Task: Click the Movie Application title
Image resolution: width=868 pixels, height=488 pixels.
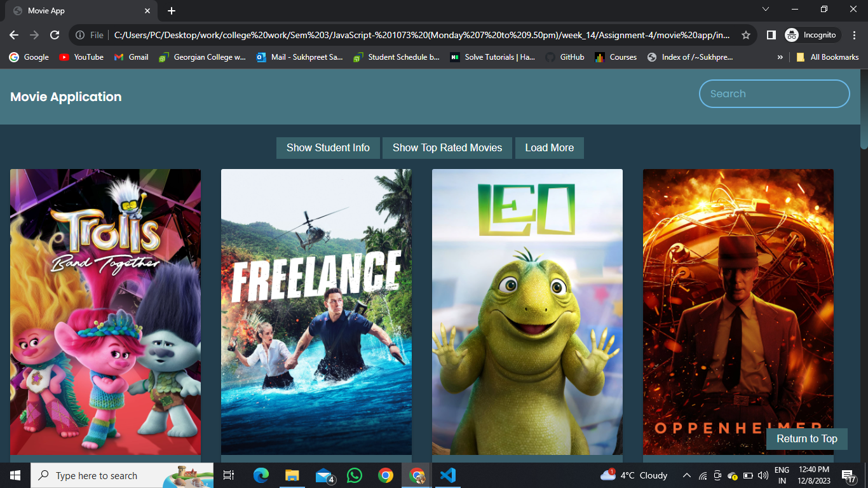Action: (66, 97)
